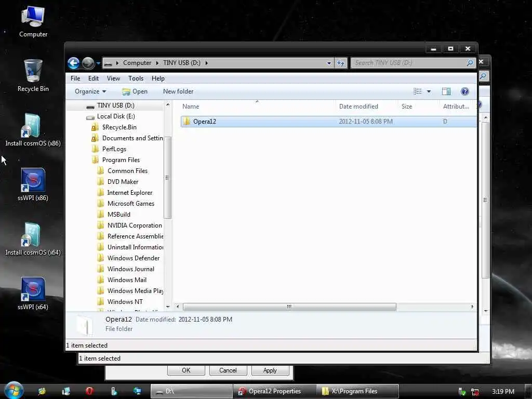
Task: Switch to the D:\ taskbar button
Action: [x=192, y=391]
